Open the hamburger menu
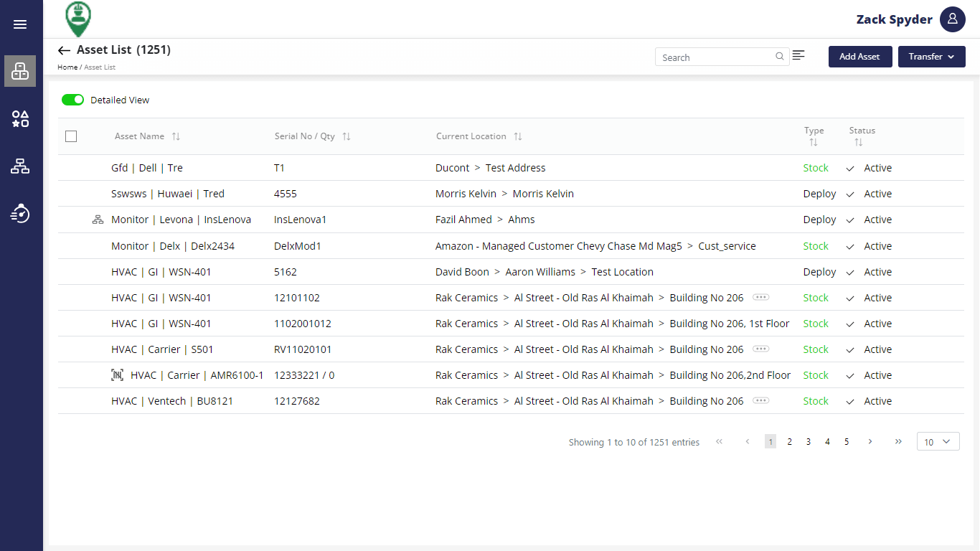 (20, 24)
